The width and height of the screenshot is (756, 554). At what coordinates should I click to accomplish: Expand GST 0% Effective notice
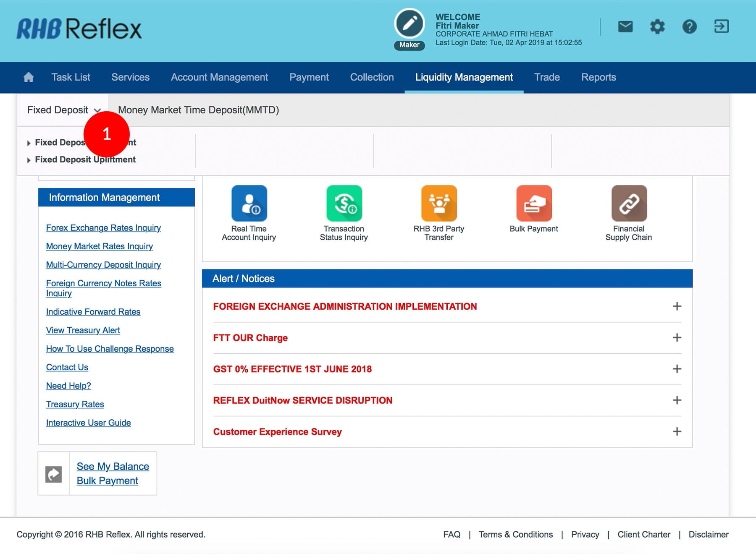tap(677, 369)
